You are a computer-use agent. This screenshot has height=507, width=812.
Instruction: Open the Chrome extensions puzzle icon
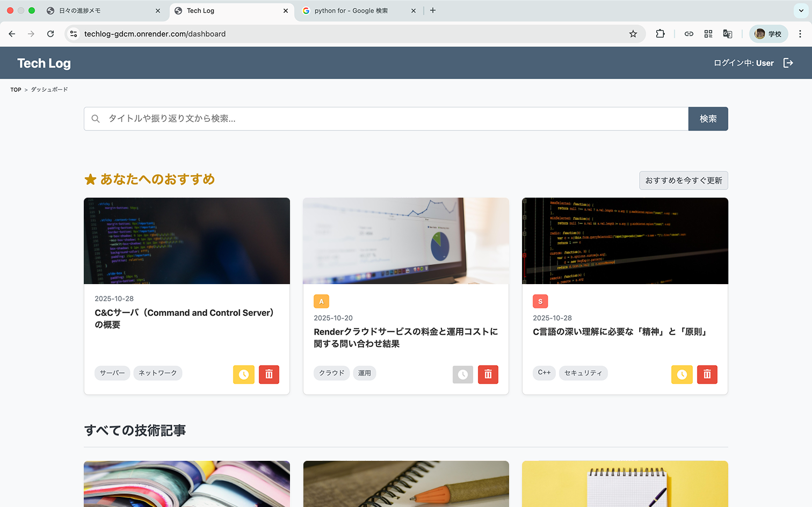click(x=660, y=34)
